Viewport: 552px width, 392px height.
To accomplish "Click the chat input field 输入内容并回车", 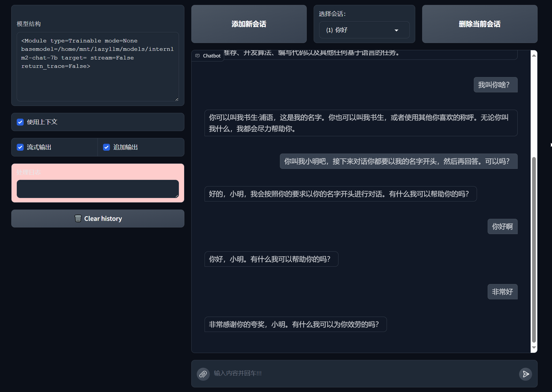I will pos(364,374).
